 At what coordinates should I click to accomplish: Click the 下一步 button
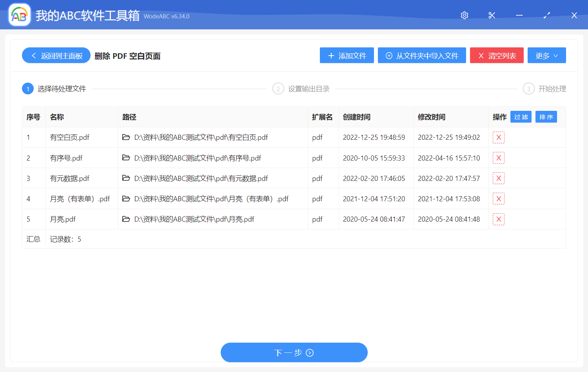(x=294, y=352)
